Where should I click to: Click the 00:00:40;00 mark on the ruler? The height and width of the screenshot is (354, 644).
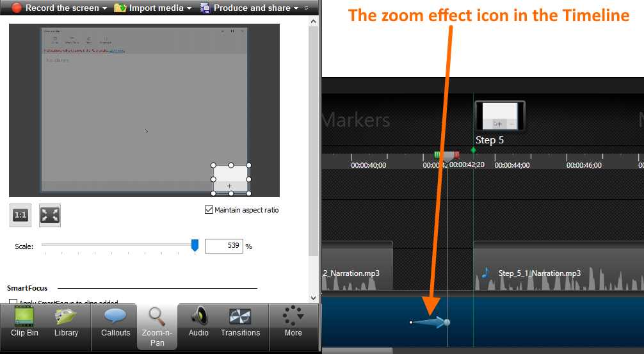pyautogui.click(x=368, y=165)
